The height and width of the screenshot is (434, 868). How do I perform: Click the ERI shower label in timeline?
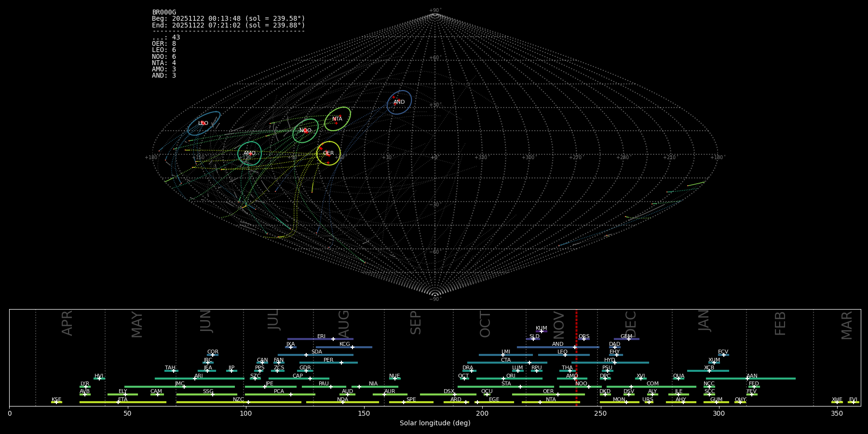point(321,336)
